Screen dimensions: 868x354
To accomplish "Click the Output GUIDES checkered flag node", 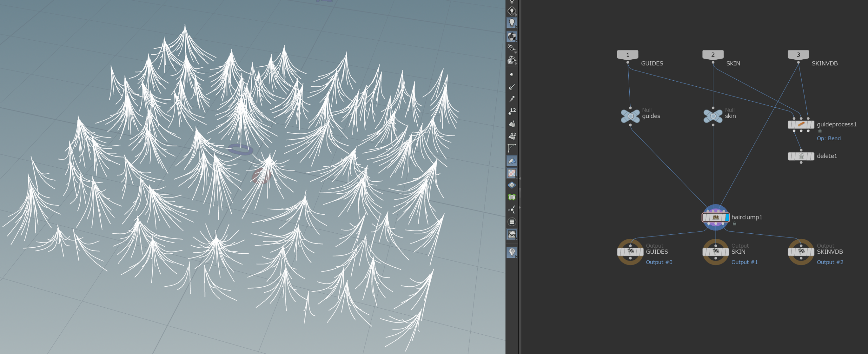I will click(x=630, y=252).
